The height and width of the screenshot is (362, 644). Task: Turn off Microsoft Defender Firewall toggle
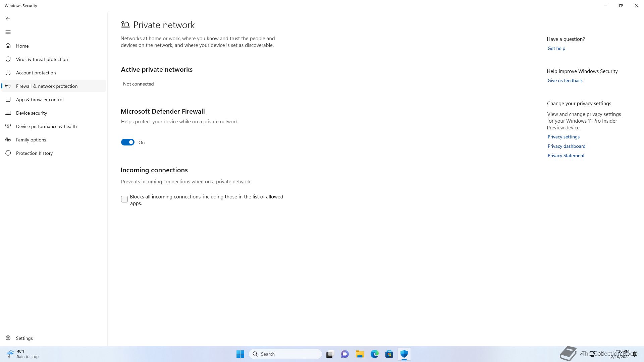127,142
